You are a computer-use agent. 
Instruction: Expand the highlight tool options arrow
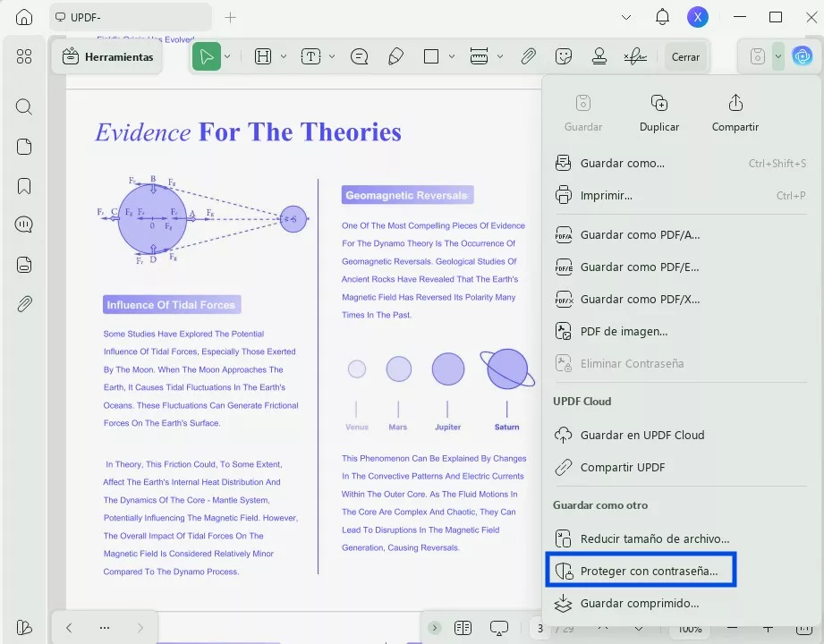coord(284,56)
